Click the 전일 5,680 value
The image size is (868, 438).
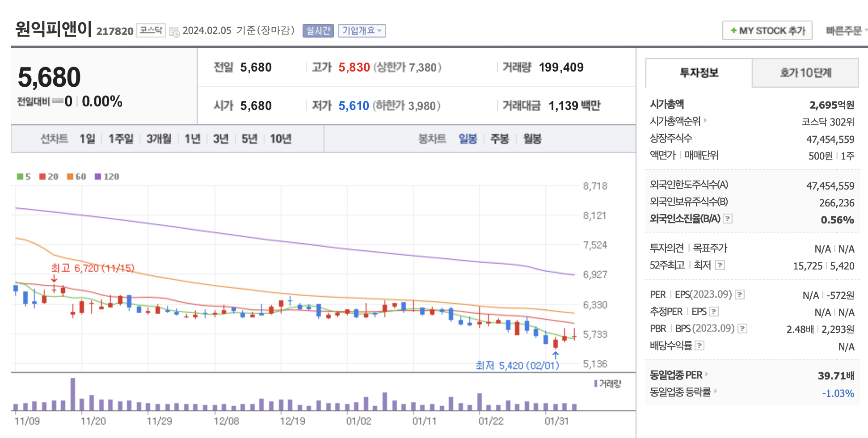256,67
